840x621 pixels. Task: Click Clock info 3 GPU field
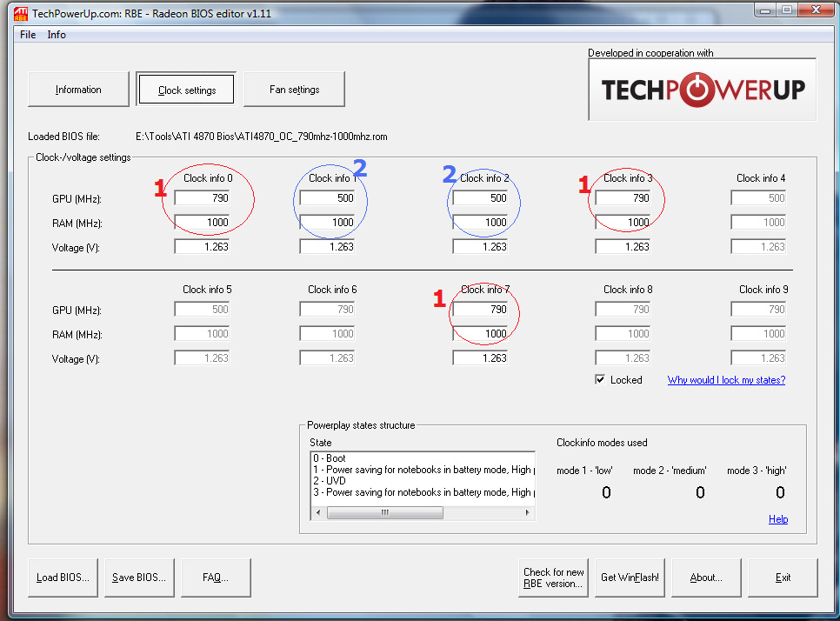(x=623, y=198)
